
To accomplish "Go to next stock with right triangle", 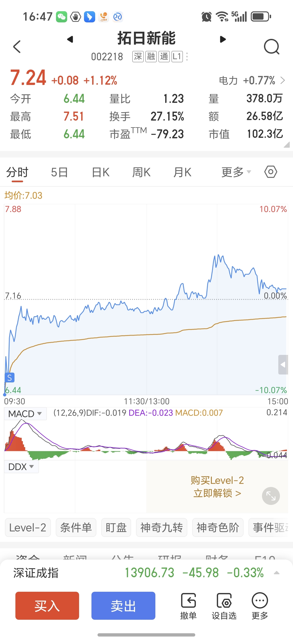I will 223,39.
